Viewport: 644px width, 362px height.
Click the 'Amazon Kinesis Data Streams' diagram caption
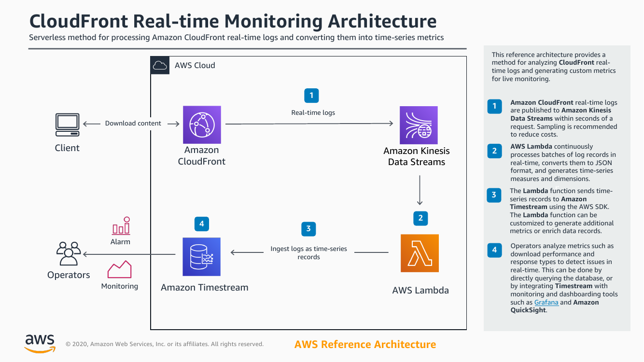coord(417,156)
